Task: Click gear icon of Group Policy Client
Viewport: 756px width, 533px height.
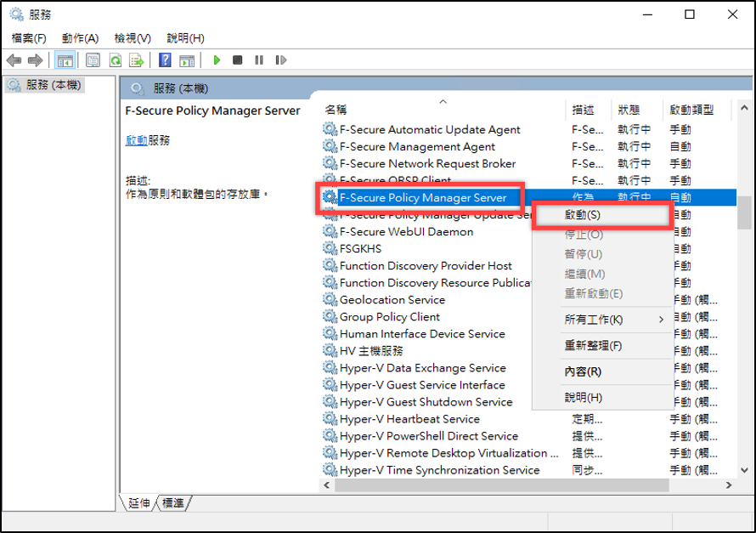Action: (x=330, y=316)
